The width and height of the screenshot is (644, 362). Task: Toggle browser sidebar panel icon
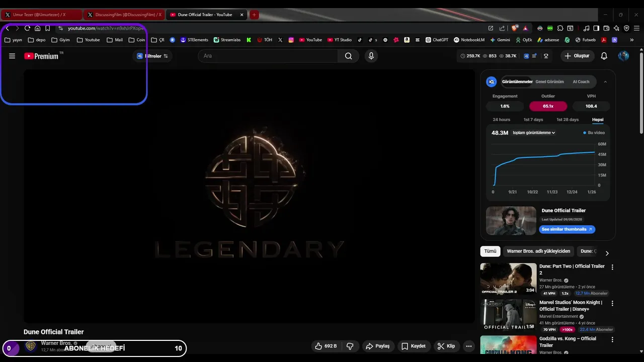point(596,28)
